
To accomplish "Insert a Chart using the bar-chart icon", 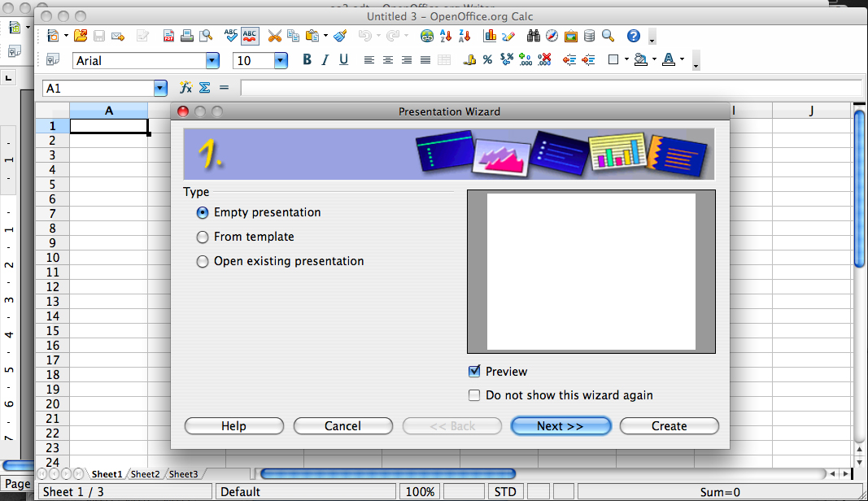I will coord(490,36).
